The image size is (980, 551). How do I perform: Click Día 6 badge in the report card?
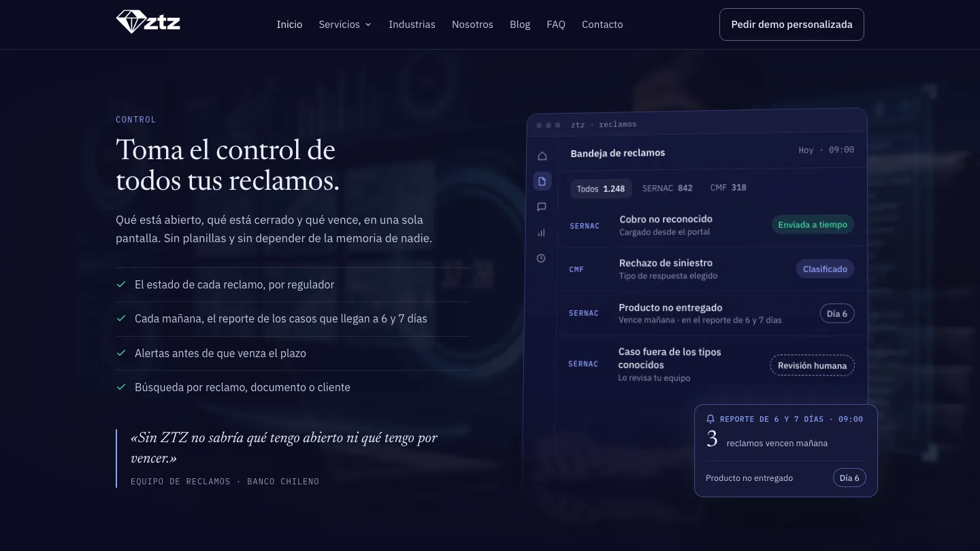point(849,478)
